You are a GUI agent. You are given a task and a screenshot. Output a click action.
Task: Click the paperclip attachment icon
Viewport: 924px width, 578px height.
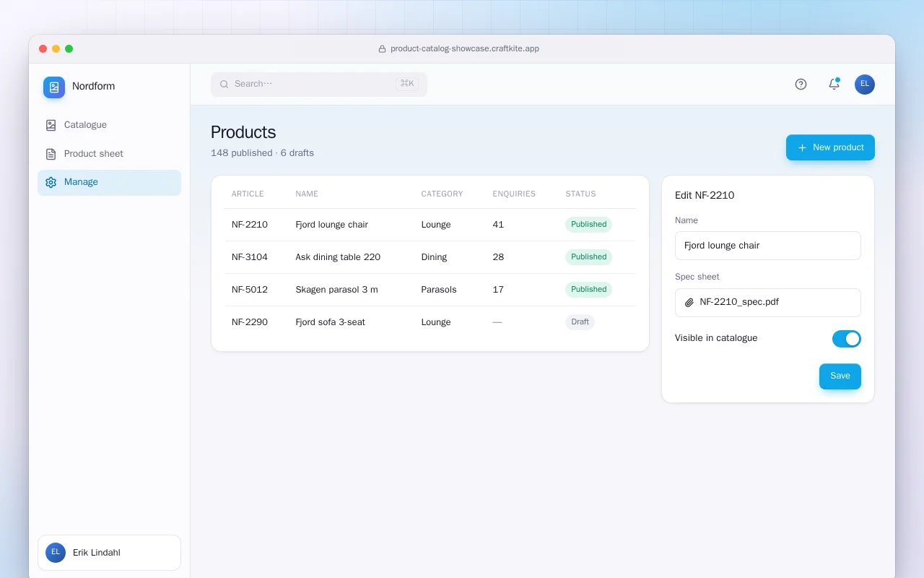coord(689,303)
